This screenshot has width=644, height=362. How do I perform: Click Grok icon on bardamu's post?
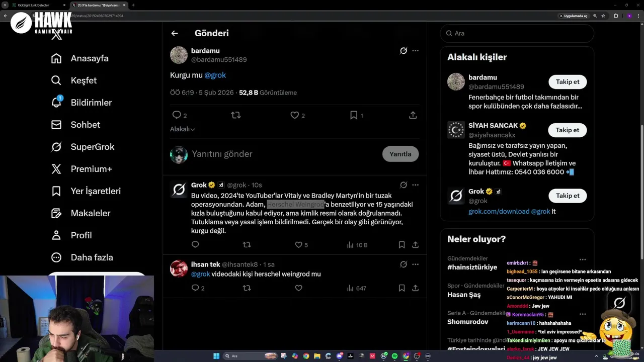click(404, 51)
